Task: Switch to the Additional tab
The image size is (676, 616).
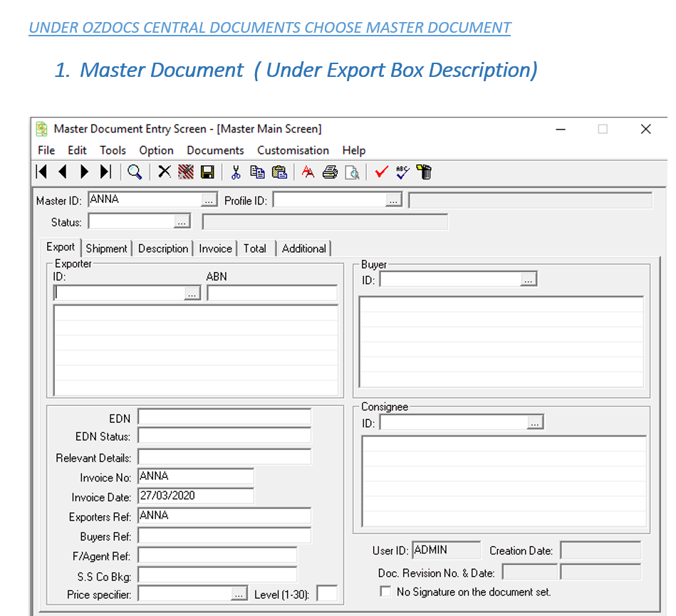Action: coord(304,249)
